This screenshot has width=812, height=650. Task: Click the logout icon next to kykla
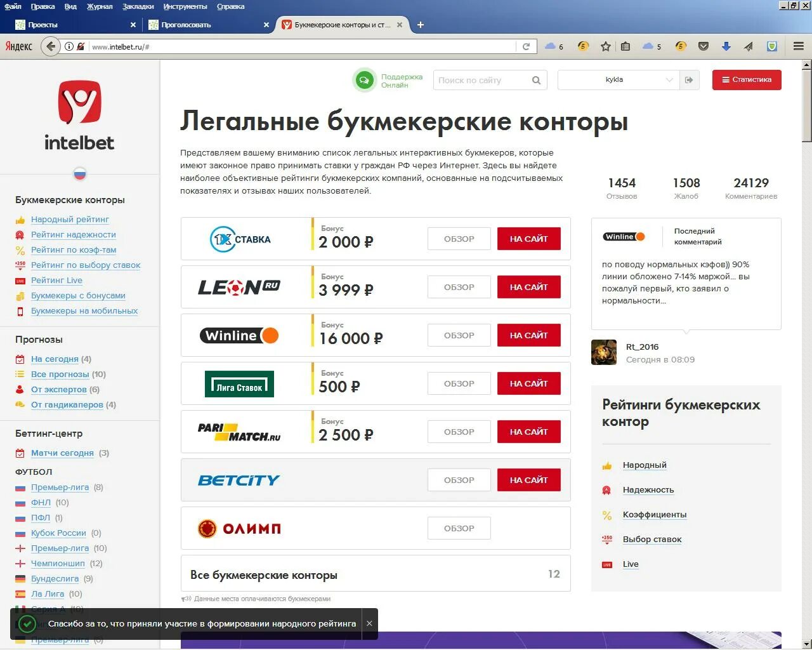pyautogui.click(x=689, y=80)
